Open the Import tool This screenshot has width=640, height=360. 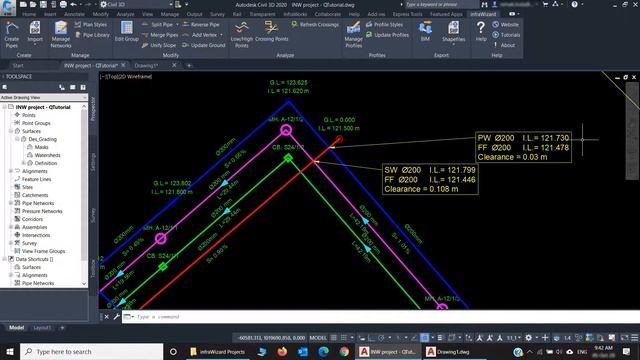pos(35,33)
